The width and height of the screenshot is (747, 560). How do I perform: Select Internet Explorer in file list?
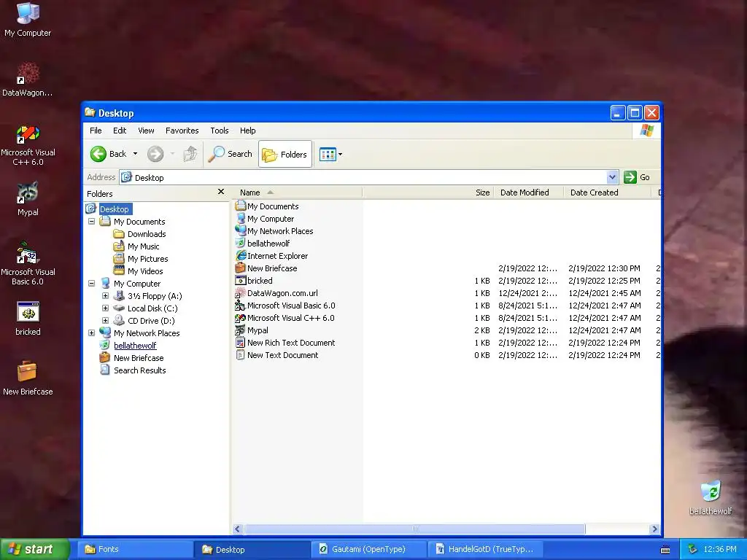(x=272, y=256)
